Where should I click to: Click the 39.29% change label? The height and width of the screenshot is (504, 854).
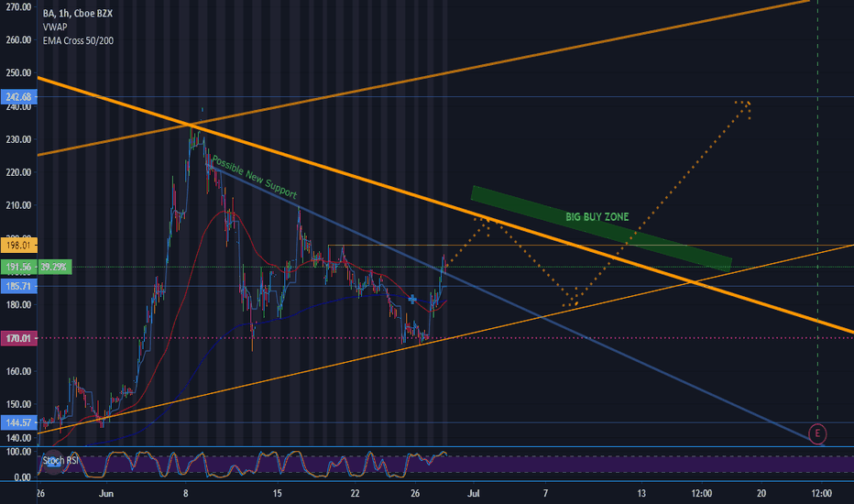coord(54,267)
